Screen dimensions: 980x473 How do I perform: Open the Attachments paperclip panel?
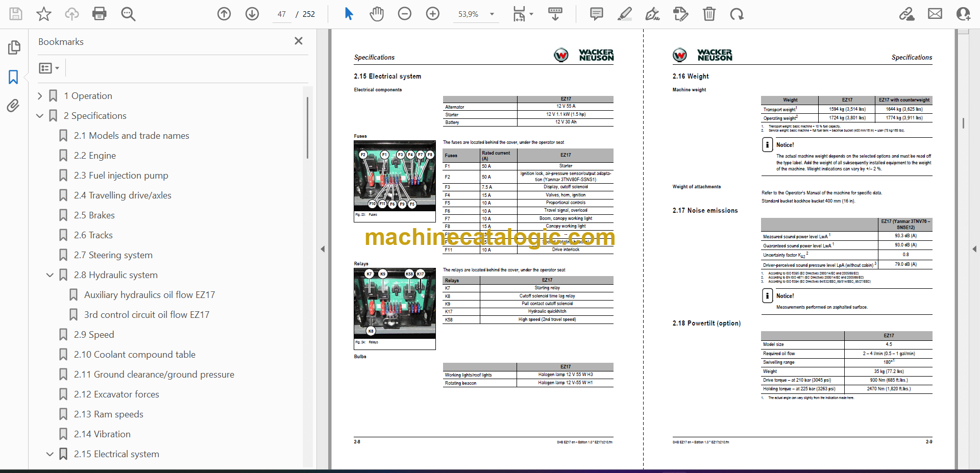pyautogui.click(x=13, y=106)
